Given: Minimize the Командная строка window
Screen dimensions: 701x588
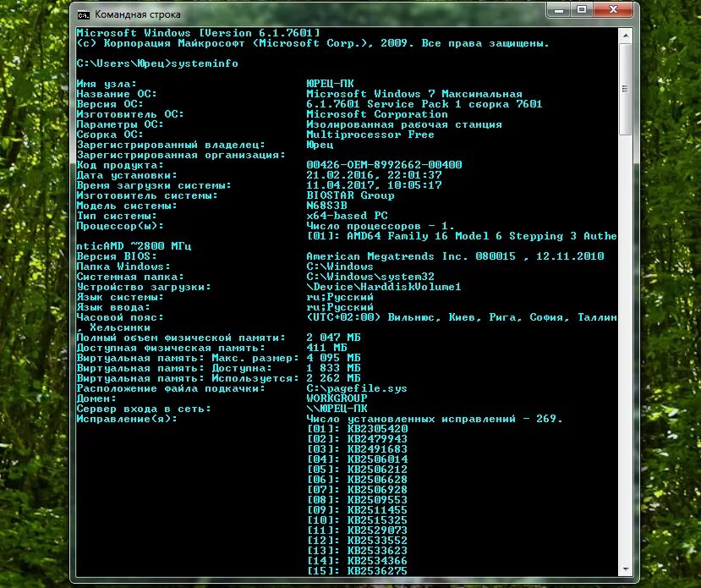Looking at the screenshot, I should (x=559, y=10).
